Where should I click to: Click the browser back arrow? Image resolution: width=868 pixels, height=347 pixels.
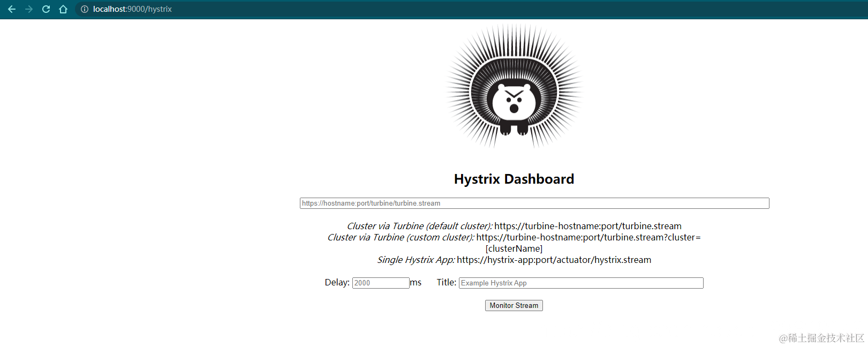coord(12,9)
